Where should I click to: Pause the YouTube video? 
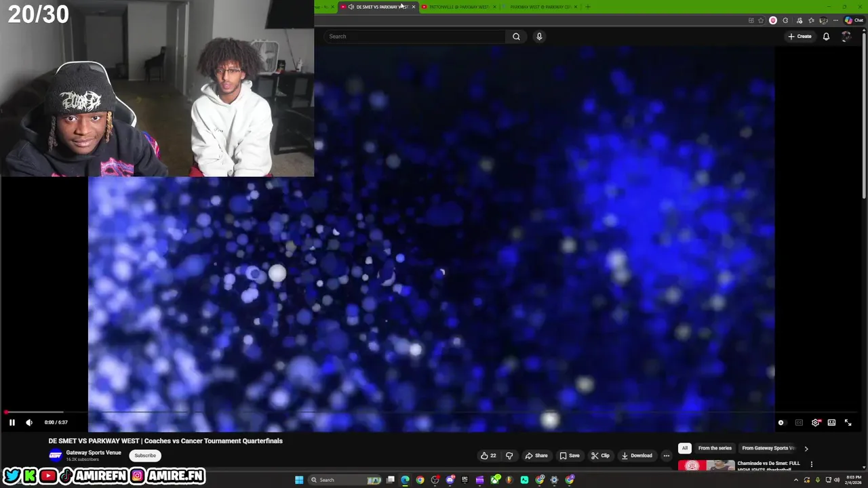click(12, 422)
